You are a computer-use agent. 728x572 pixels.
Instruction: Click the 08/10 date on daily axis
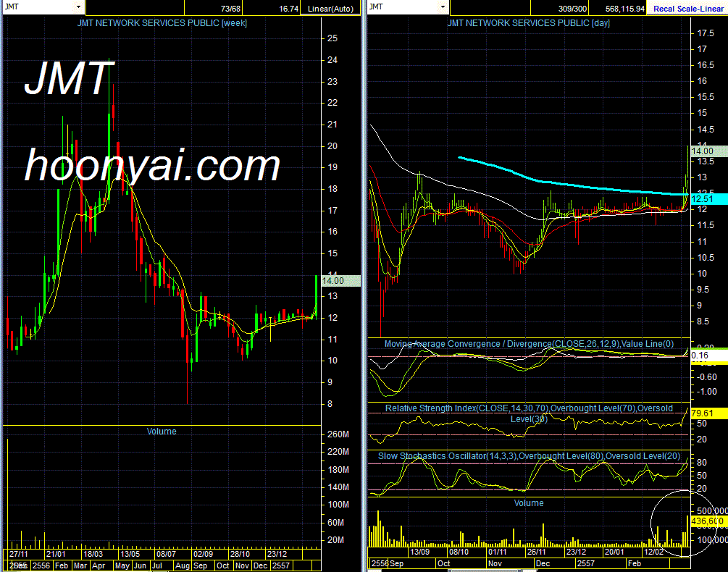coord(459,552)
